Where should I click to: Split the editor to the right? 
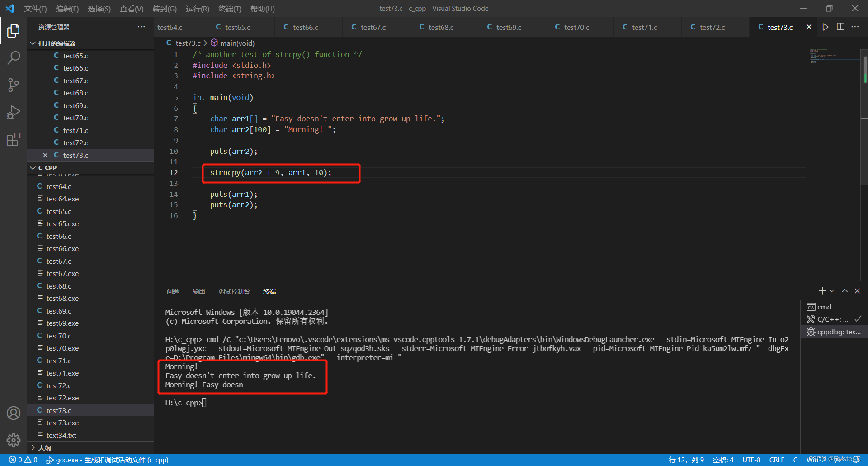pyautogui.click(x=840, y=27)
